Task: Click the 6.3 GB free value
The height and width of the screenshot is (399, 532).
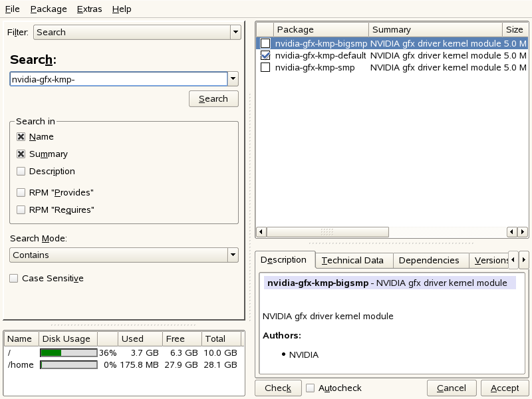Action: click(184, 353)
